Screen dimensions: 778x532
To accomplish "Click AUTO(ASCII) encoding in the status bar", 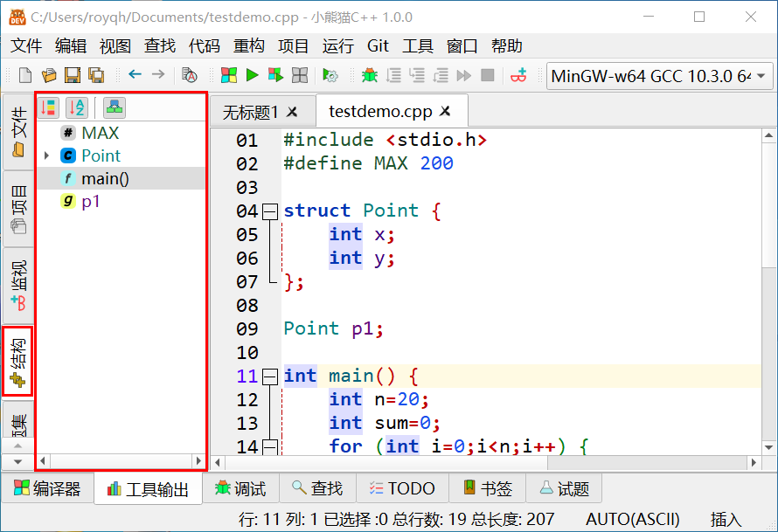I will pyautogui.click(x=633, y=519).
